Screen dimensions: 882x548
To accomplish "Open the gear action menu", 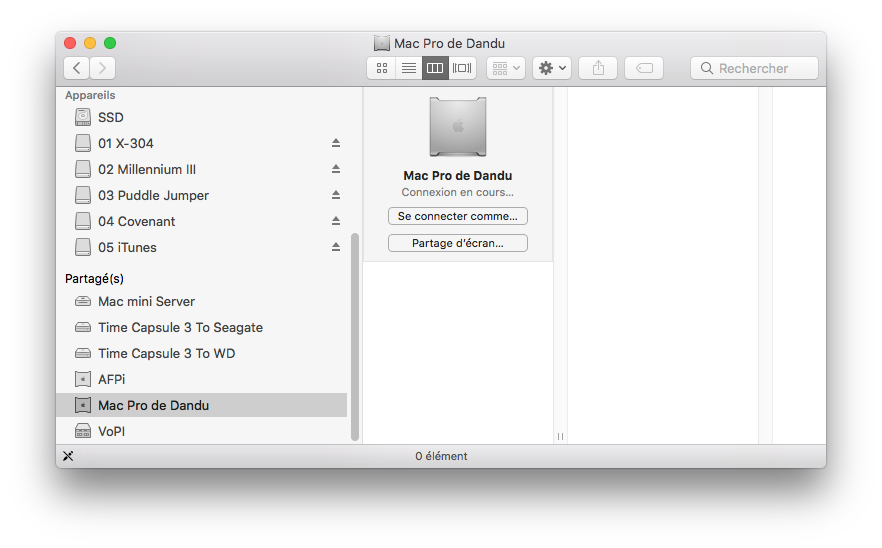I will tap(552, 68).
